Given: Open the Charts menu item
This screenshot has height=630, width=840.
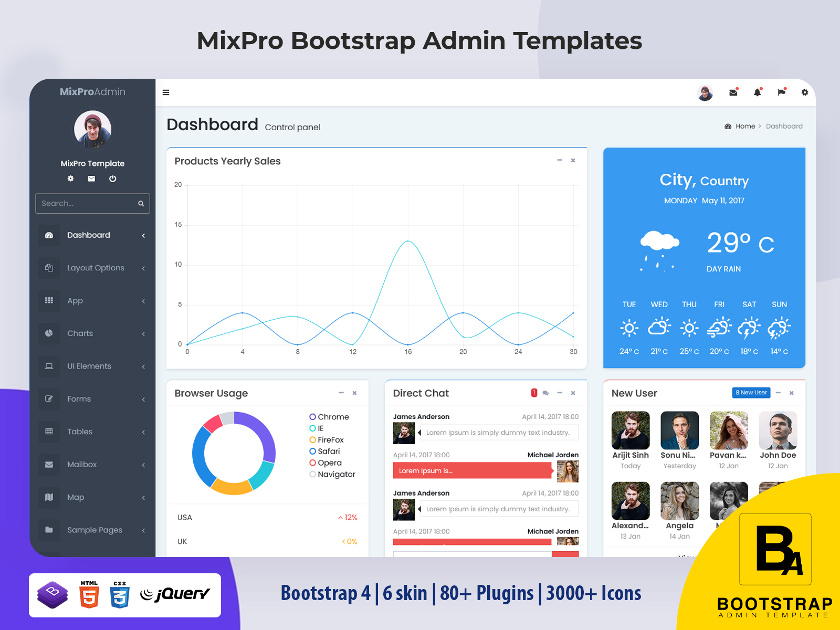Looking at the screenshot, I should pyautogui.click(x=92, y=333).
